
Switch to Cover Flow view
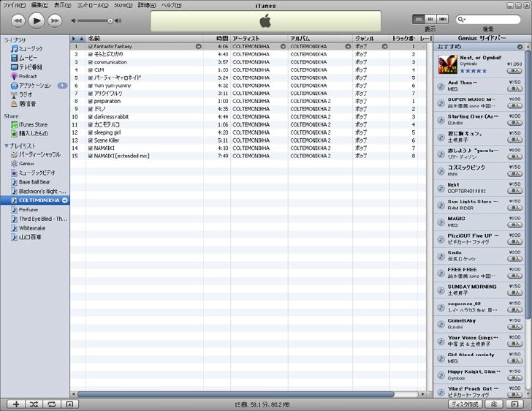[x=442, y=19]
